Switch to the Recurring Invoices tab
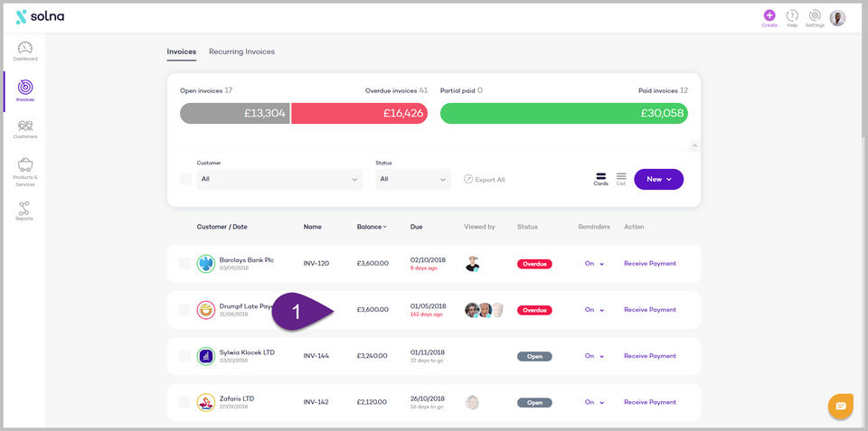Viewport: 868px width, 431px height. 242,52
